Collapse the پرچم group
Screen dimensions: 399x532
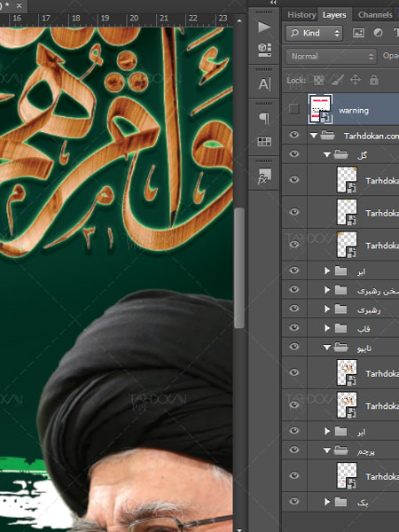click(327, 450)
